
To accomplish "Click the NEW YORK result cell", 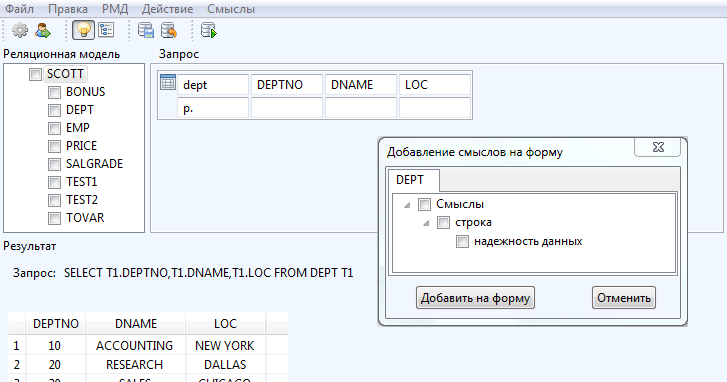I will point(225,346).
